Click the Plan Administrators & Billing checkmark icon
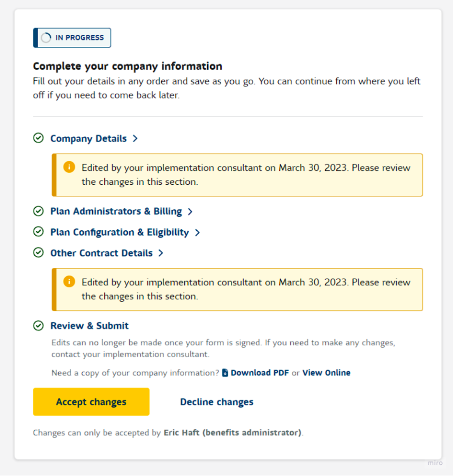The height and width of the screenshot is (476, 453). click(38, 211)
